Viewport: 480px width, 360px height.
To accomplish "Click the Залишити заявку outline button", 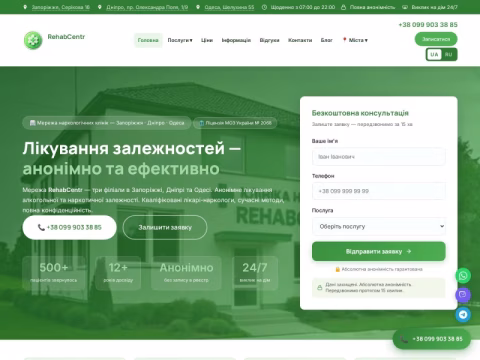I will [165, 227].
